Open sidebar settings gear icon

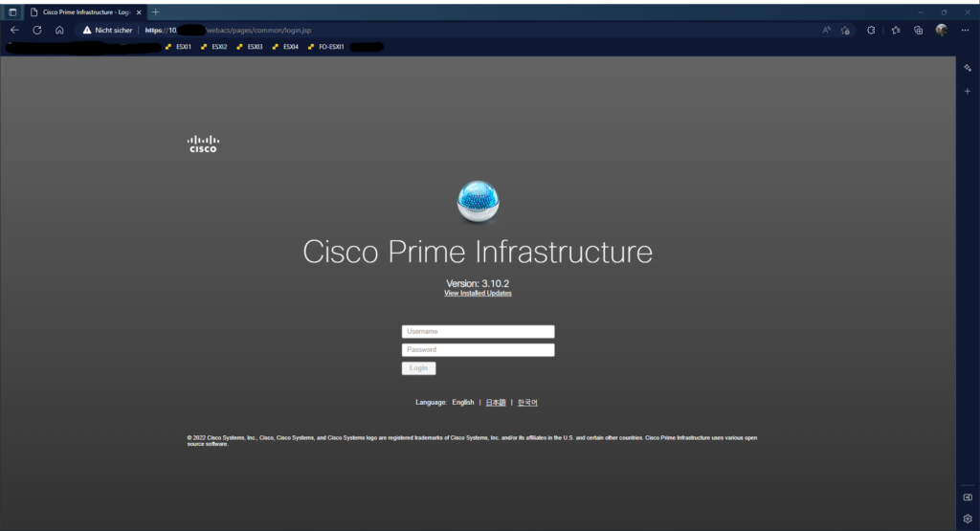(x=968, y=519)
